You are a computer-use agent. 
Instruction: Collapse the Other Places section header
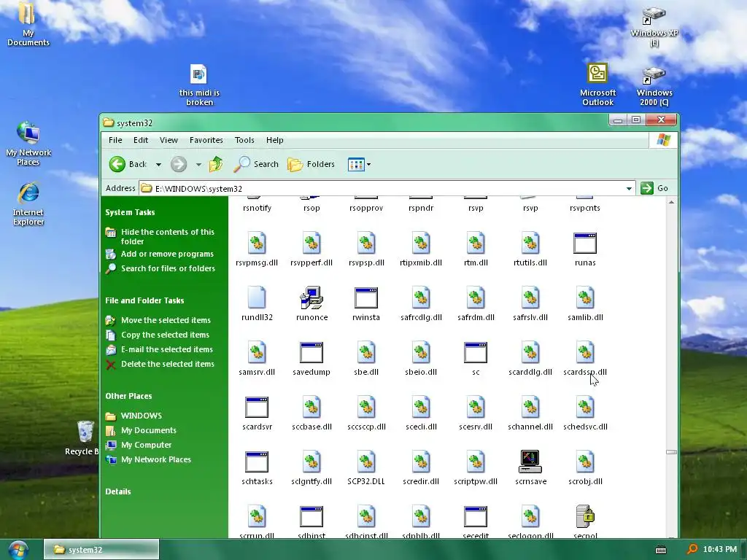point(128,396)
